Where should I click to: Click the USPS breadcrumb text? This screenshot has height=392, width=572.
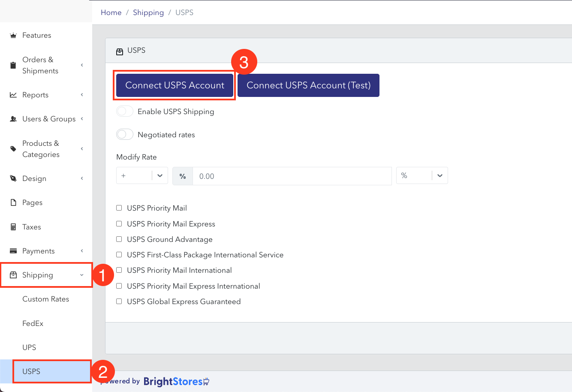pyautogui.click(x=184, y=12)
